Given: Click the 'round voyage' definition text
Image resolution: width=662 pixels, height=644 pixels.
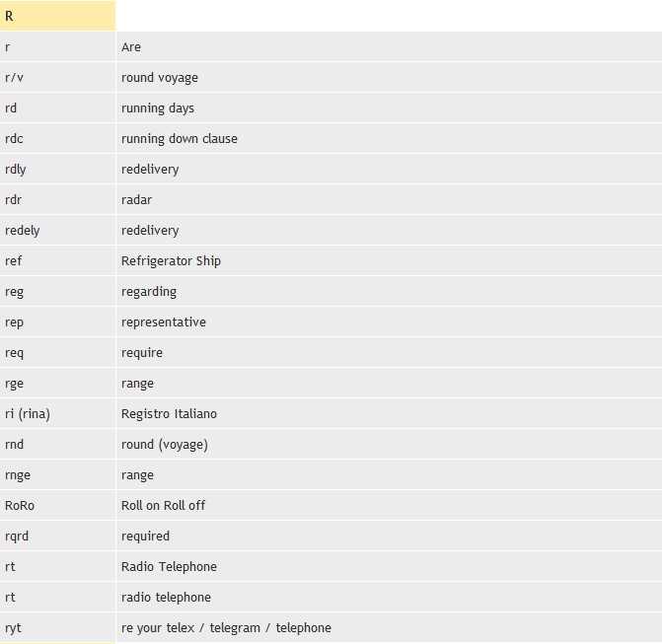Looking at the screenshot, I should pos(159,78).
